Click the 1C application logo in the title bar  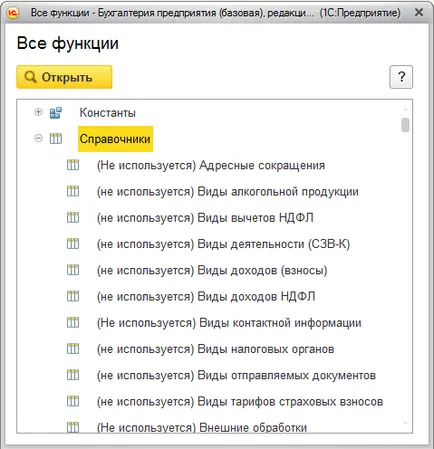pyautogui.click(x=13, y=13)
